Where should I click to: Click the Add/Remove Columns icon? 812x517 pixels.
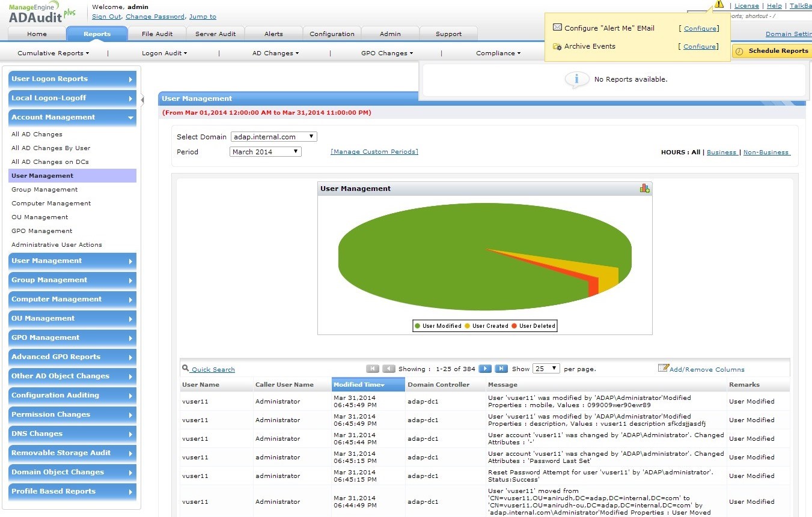point(663,368)
